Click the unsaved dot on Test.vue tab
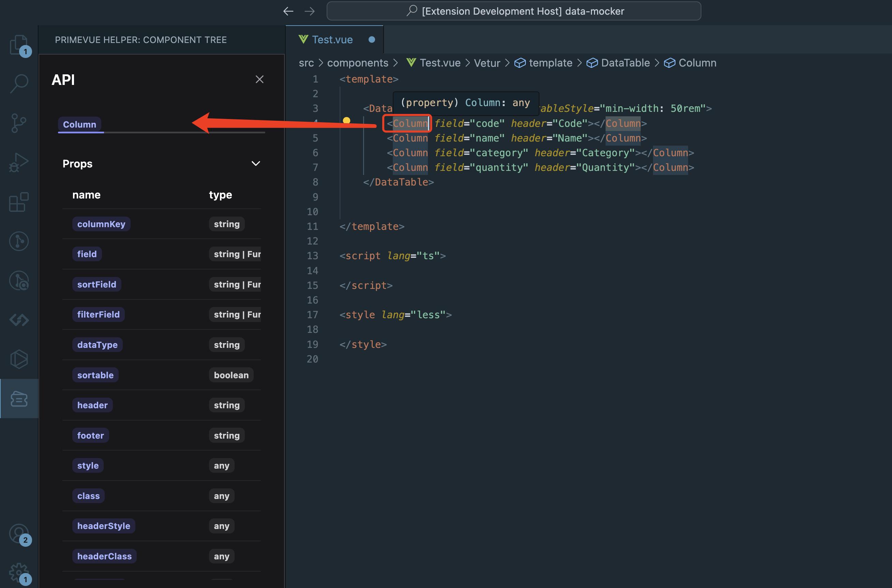The height and width of the screenshot is (588, 892). tap(372, 40)
